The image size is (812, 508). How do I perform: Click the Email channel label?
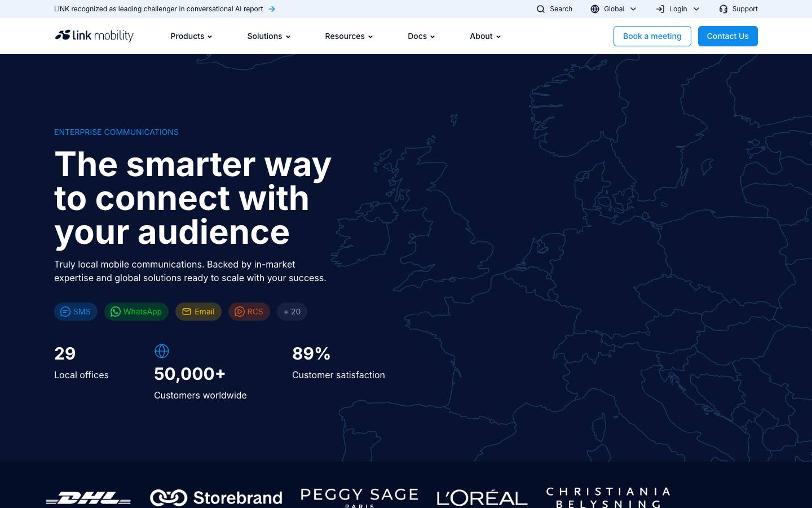pos(204,312)
